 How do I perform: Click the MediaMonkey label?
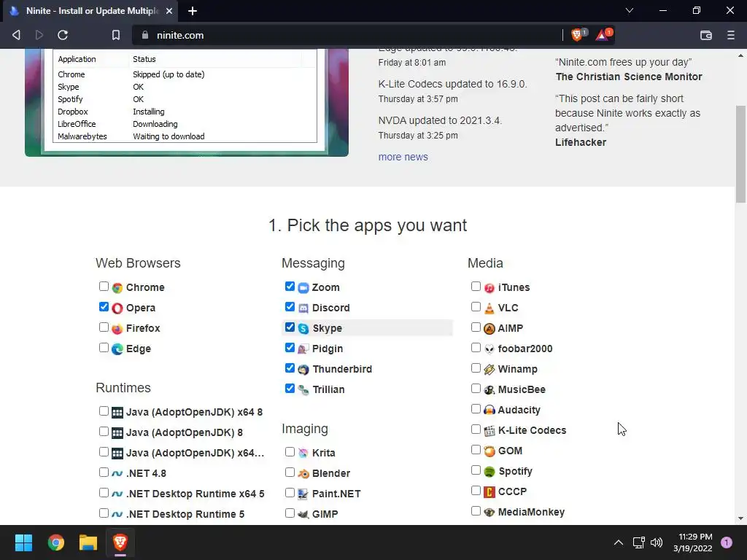pos(531,513)
